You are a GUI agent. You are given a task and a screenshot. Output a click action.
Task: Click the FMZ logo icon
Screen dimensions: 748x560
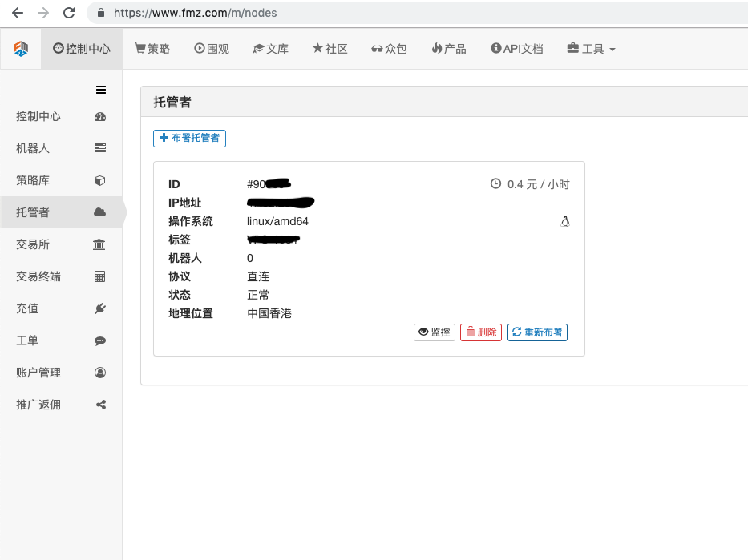coord(21,49)
